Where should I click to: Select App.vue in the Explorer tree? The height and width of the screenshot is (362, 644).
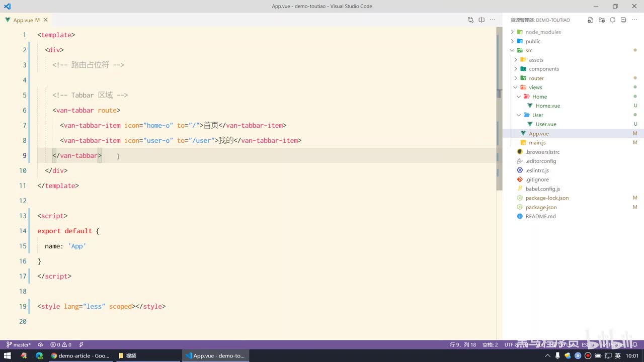pos(538,133)
